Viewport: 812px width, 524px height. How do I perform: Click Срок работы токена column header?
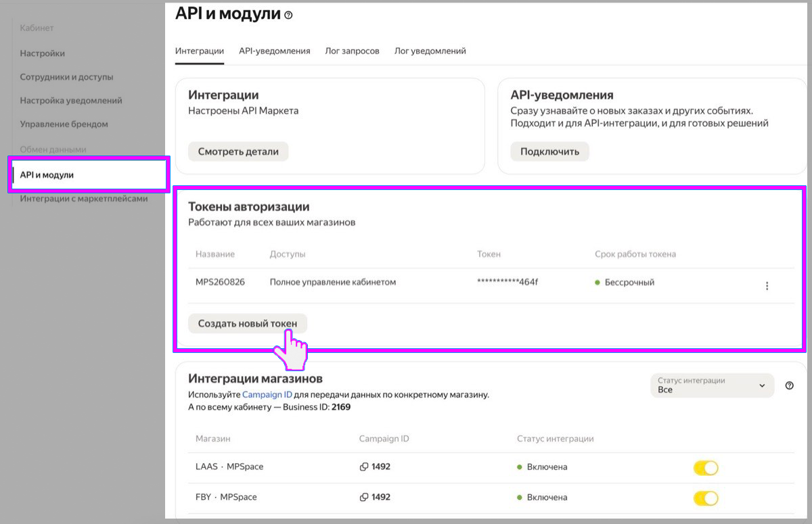tap(635, 254)
